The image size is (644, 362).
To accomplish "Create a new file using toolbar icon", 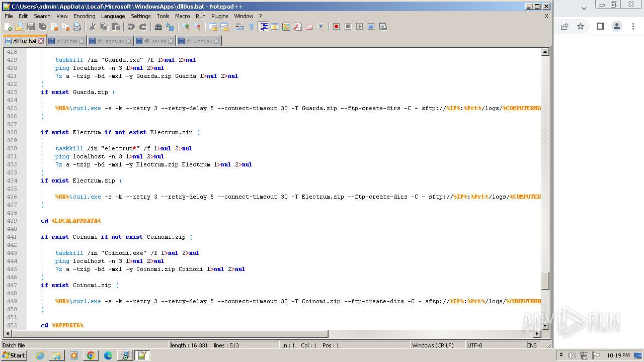I will pyautogui.click(x=8, y=27).
